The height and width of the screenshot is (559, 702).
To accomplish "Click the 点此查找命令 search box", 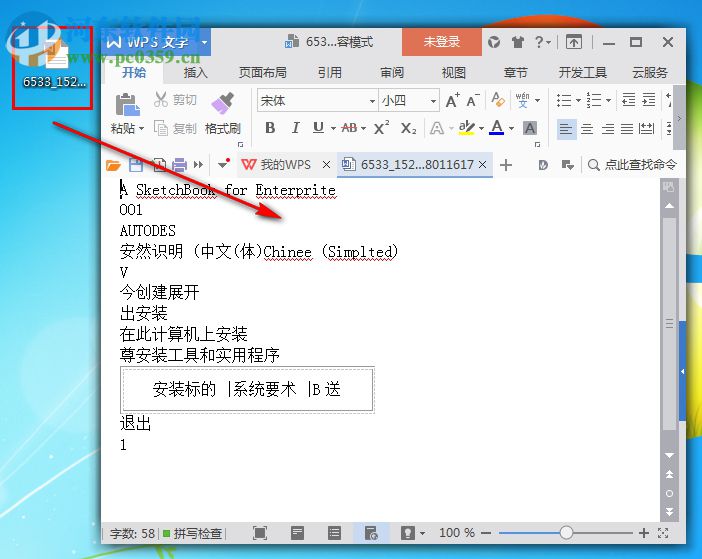I will tap(632, 165).
